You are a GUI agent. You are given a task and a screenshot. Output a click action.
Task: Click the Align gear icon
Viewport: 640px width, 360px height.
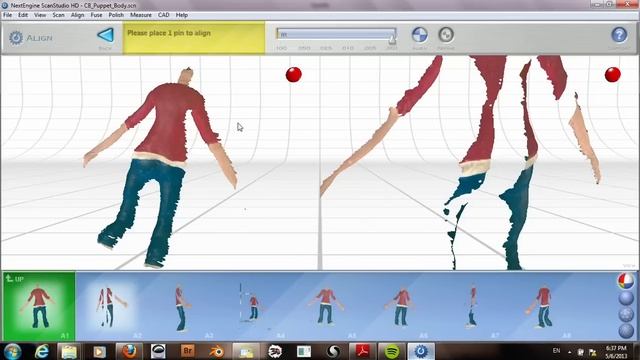[16, 38]
